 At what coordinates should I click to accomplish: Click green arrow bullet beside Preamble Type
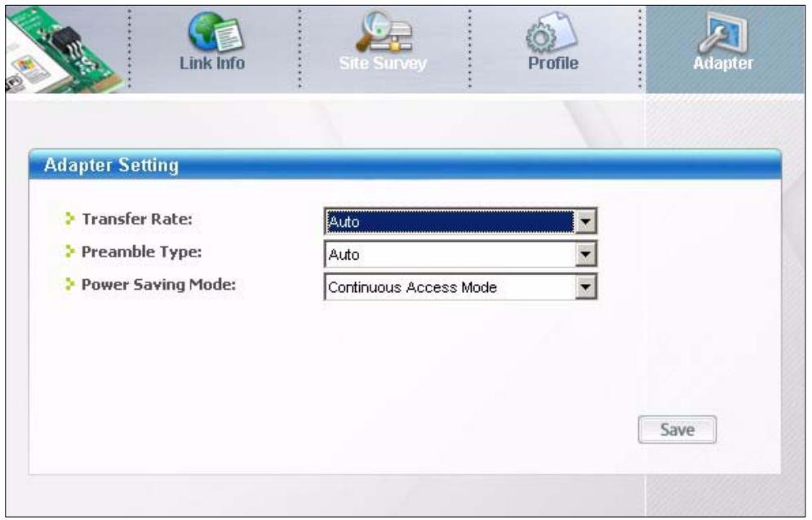coord(69,251)
